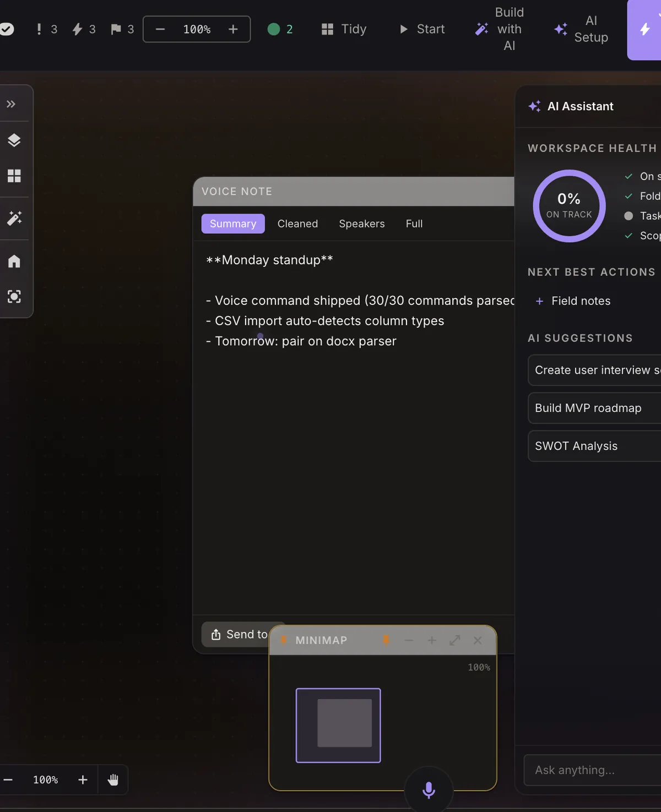Click the bottom-left 100% zoom label
The height and width of the screenshot is (812, 661).
coord(45,780)
